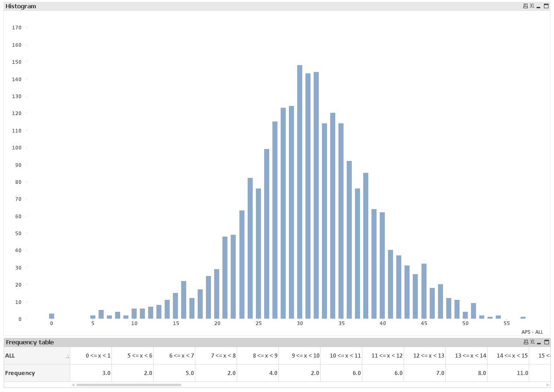This screenshot has width=554, height=392.
Task: Click the sort triangle in the ALL header
Action: point(67,356)
